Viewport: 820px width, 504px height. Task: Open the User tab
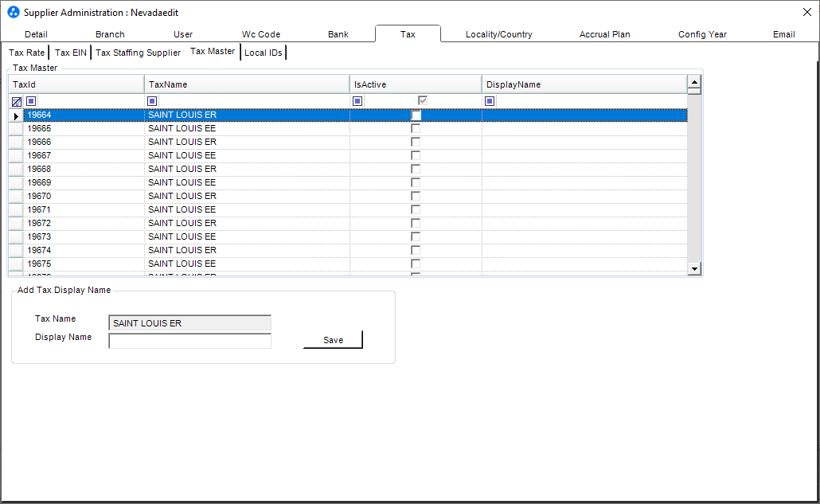pyautogui.click(x=183, y=34)
